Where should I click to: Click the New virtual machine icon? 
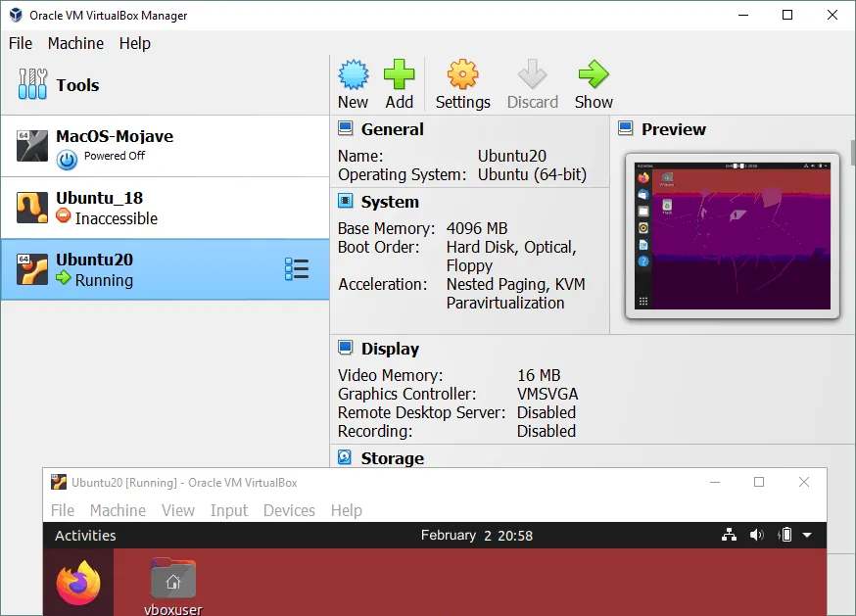tap(353, 75)
